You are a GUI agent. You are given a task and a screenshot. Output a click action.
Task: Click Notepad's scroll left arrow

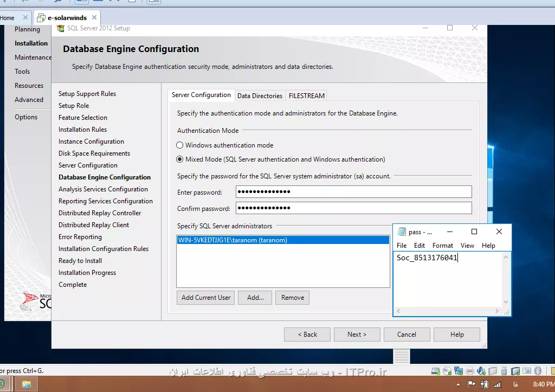(x=398, y=311)
